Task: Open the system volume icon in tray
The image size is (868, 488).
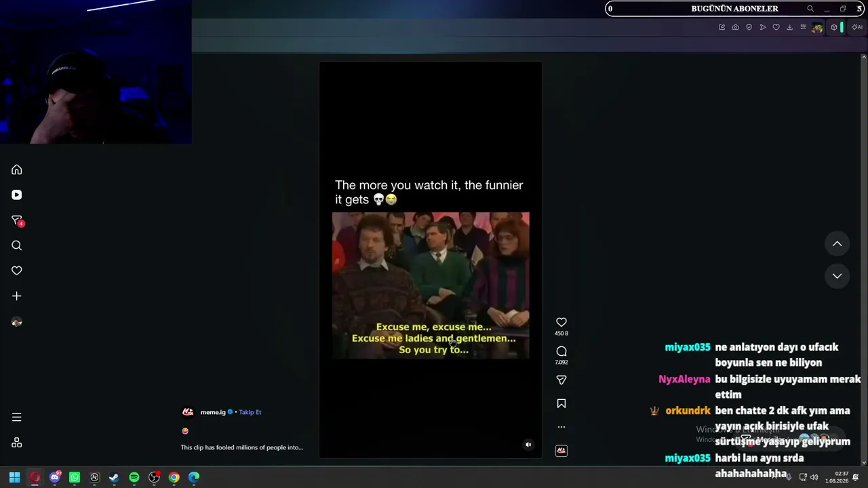Action: 814,477
